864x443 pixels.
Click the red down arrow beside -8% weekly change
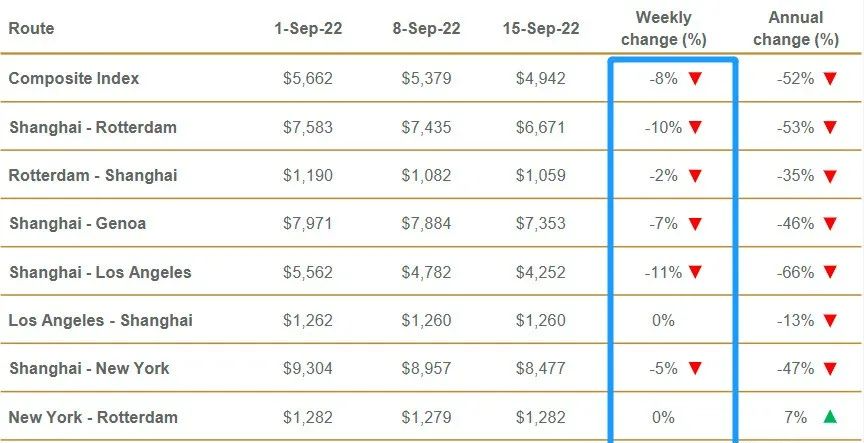point(695,79)
